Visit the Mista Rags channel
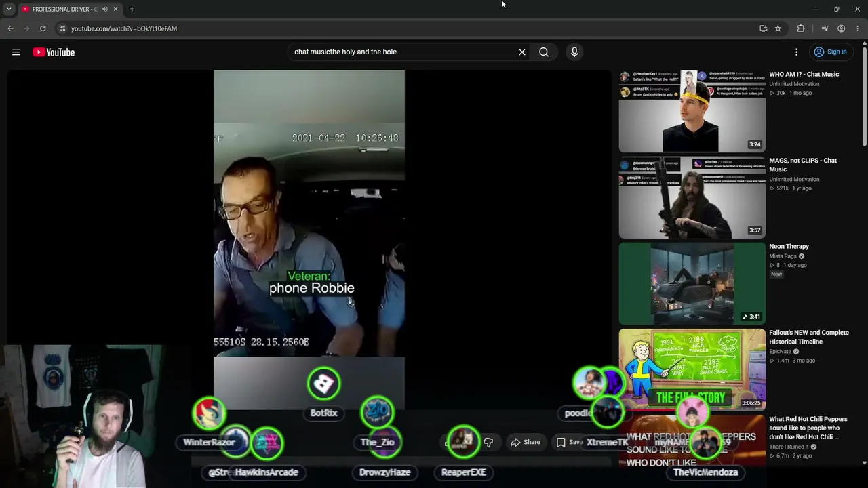868x488 pixels. (x=783, y=256)
